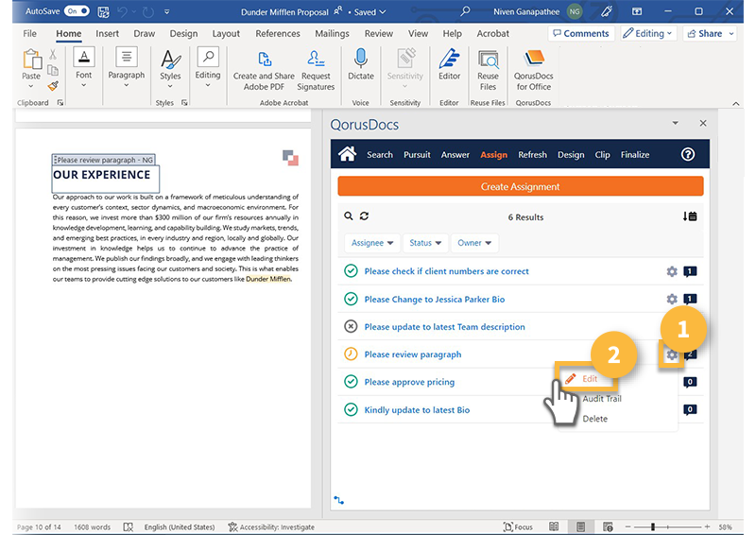The height and width of the screenshot is (535, 756).
Task: Click the search magnifier in results bar
Action: (349, 216)
